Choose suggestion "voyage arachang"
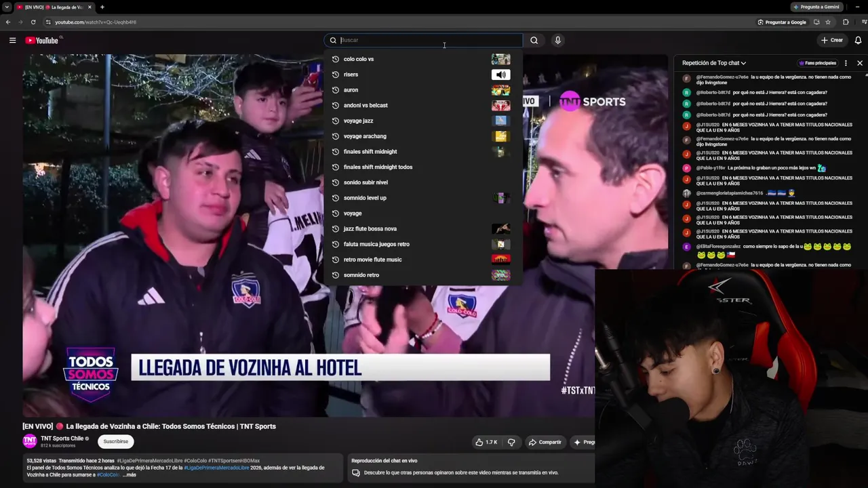The height and width of the screenshot is (488, 868). click(422, 136)
